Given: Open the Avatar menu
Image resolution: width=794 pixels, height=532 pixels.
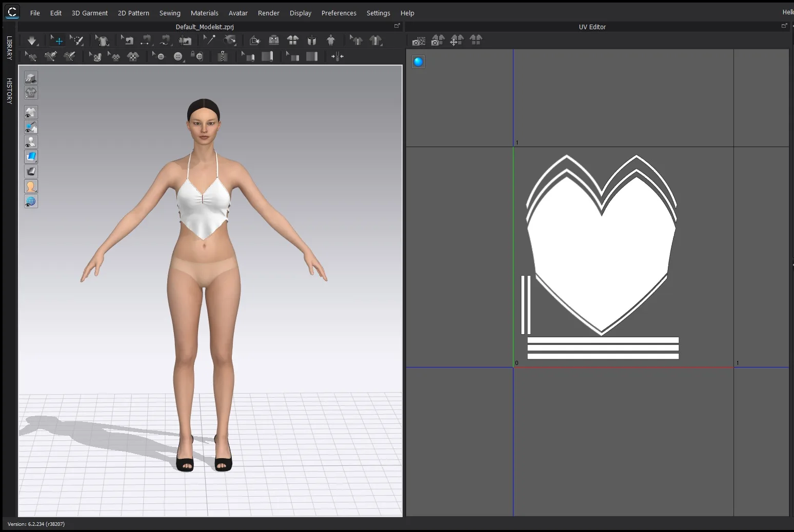Looking at the screenshot, I should click(238, 13).
